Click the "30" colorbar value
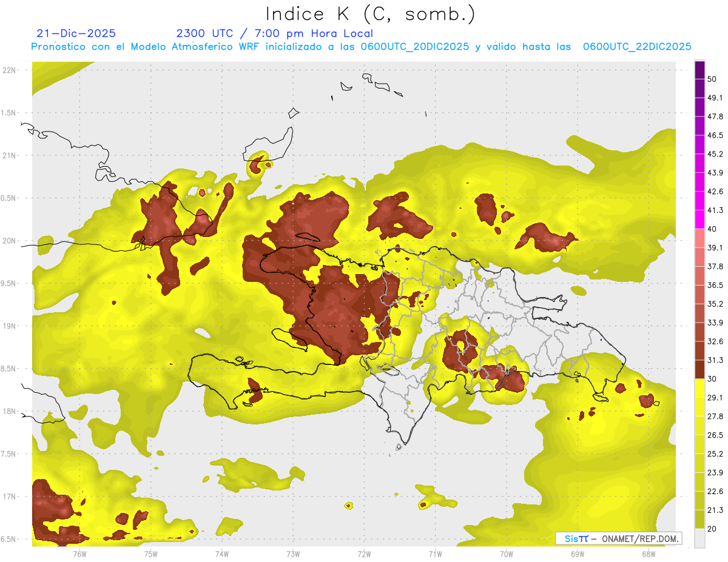Image resolution: width=728 pixels, height=562 pixels. [713, 379]
